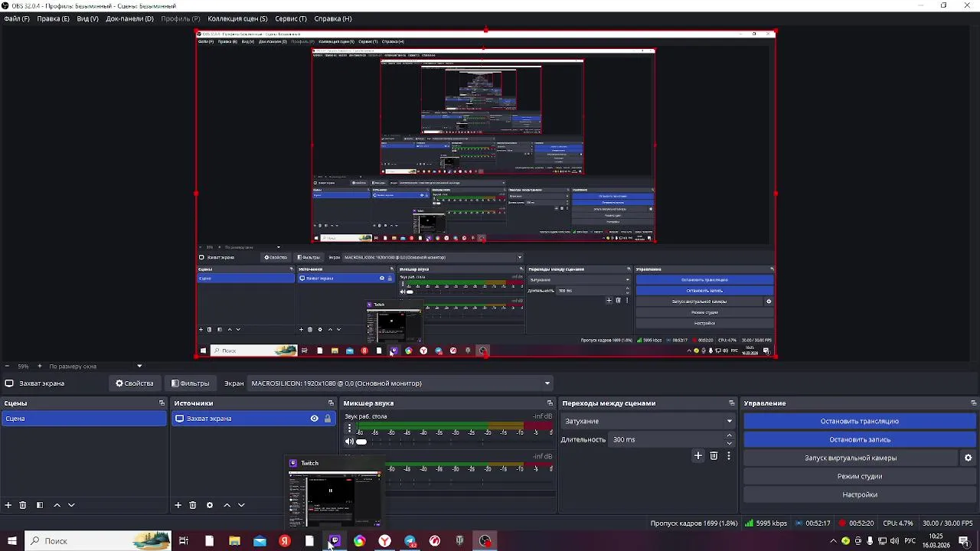Open Звук раб. стола three-dot options
Viewport: 980px width, 551px height.
(349, 429)
